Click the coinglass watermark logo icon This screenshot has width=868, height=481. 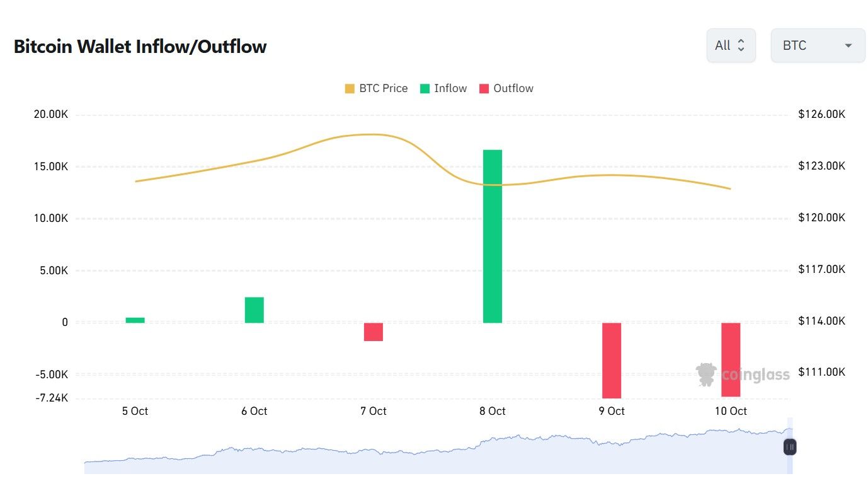(706, 374)
